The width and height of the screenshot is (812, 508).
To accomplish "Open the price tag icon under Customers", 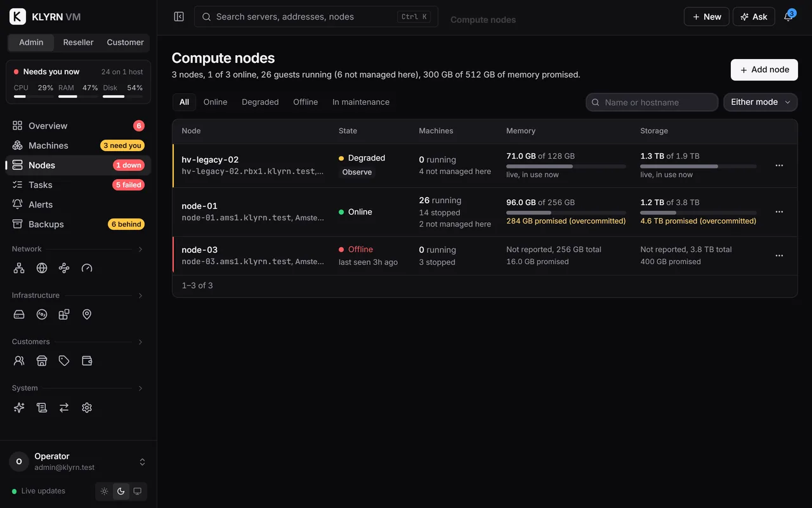I will [64, 361].
